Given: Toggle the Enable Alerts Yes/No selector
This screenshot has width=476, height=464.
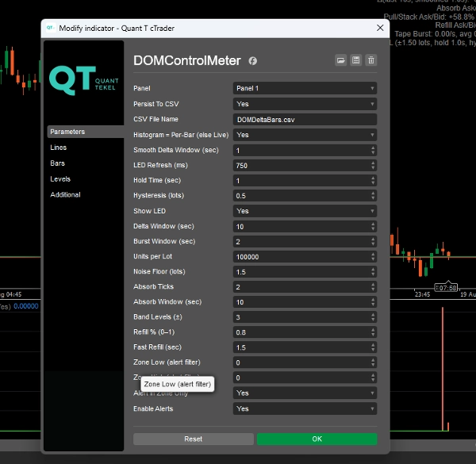Looking at the screenshot, I should point(305,408).
